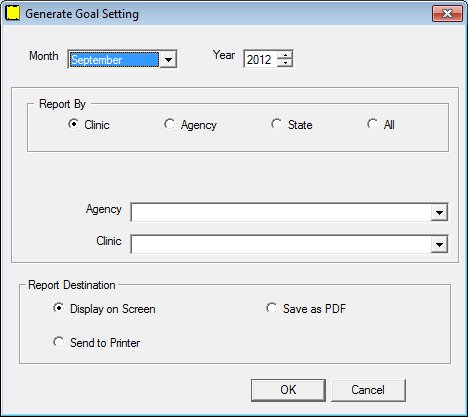Click the September month field
This screenshot has height=417, width=468.
(x=114, y=60)
